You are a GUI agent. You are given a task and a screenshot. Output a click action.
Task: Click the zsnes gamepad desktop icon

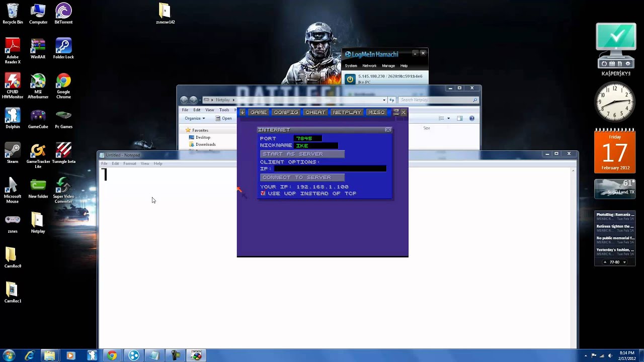pos(13,223)
